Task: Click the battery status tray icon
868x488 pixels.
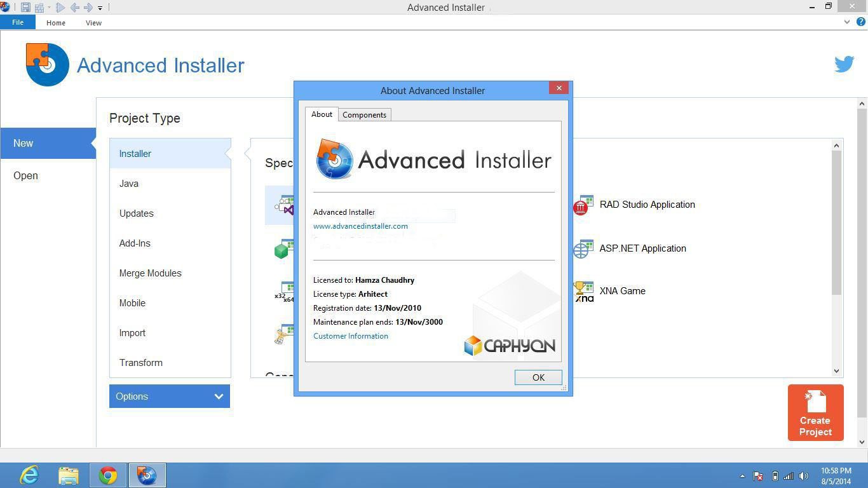Action: [x=775, y=476]
